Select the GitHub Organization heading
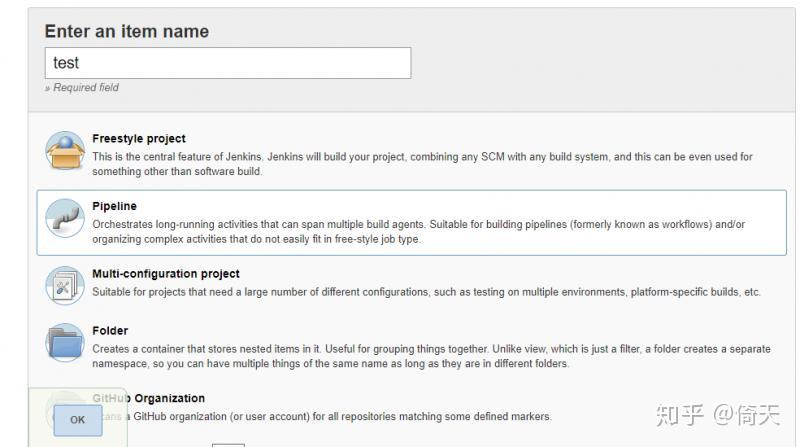This screenshot has height=447, width=800. [148, 398]
